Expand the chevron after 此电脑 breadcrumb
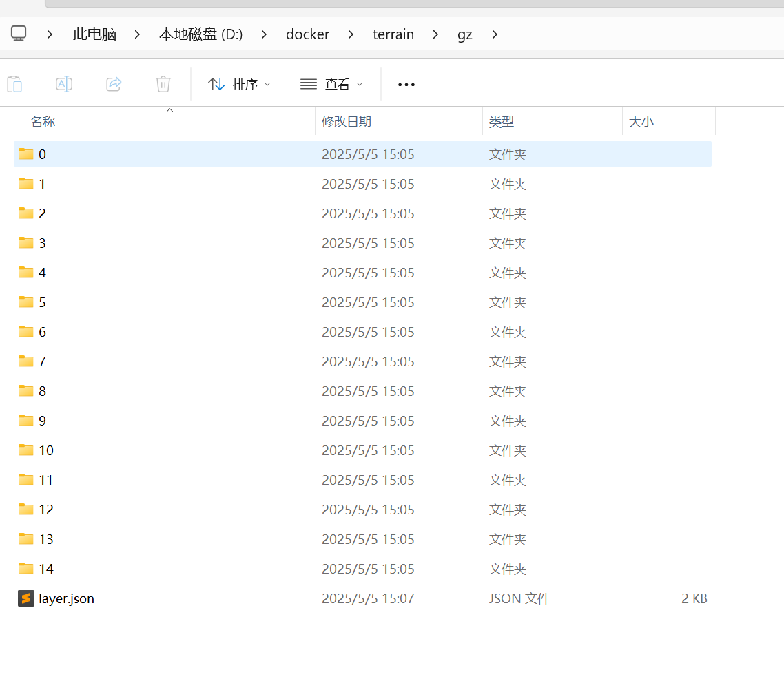This screenshot has width=784, height=692. click(x=138, y=34)
